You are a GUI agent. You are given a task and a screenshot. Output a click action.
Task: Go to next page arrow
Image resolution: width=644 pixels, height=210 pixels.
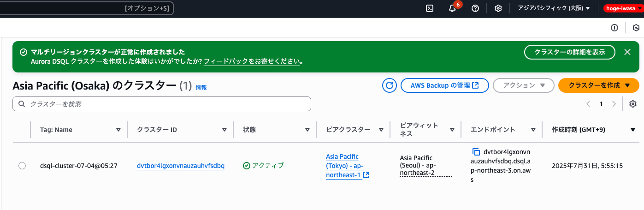tap(614, 104)
